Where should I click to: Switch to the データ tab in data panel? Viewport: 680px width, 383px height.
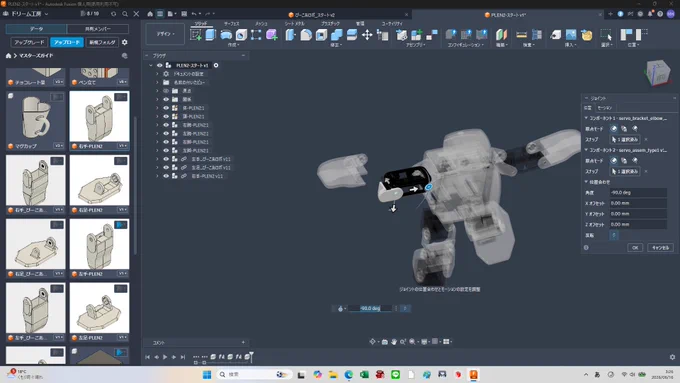pos(36,29)
